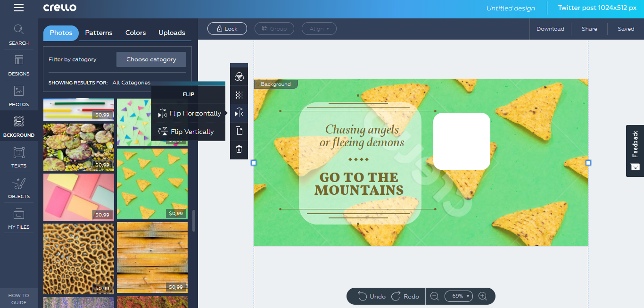The width and height of the screenshot is (644, 308).
Task: Select the colored pencils thumbnail
Action: coord(79,109)
